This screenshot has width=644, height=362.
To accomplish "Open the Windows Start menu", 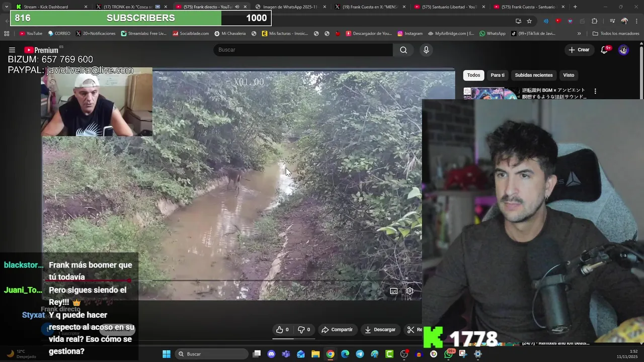I will (167, 354).
